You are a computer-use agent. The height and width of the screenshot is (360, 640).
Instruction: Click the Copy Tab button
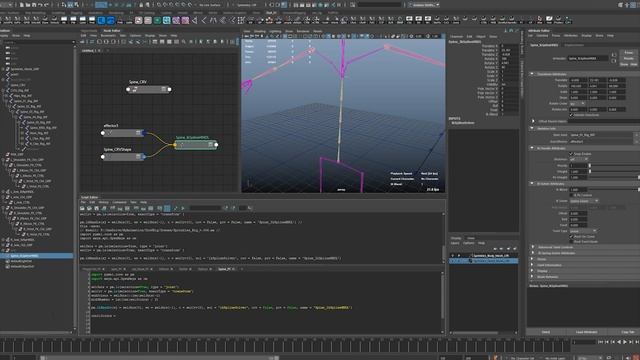627,332
